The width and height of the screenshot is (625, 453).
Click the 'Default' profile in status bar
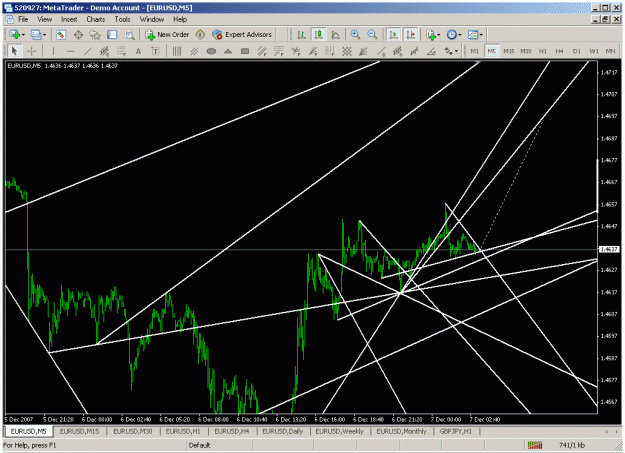199,445
